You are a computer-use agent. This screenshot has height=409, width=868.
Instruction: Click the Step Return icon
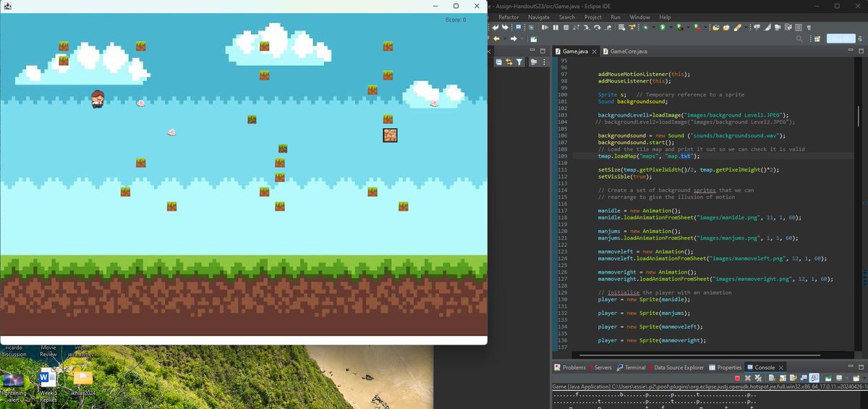point(608,27)
